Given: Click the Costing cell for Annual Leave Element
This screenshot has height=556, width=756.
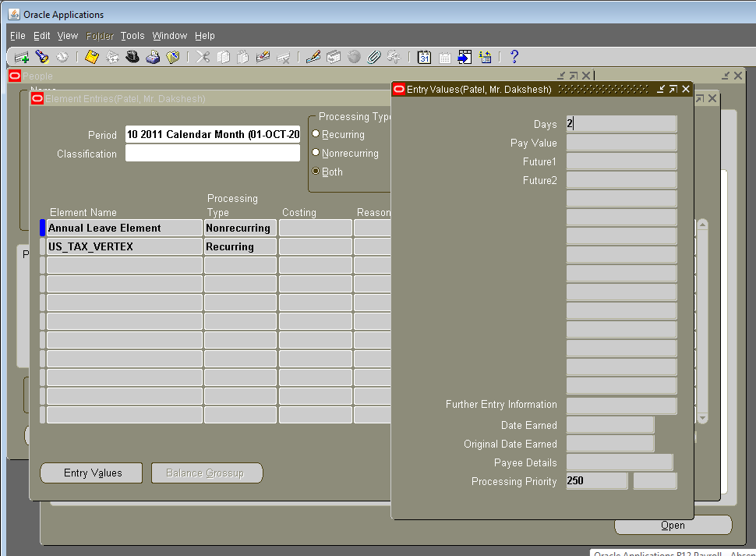Looking at the screenshot, I should (316, 228).
